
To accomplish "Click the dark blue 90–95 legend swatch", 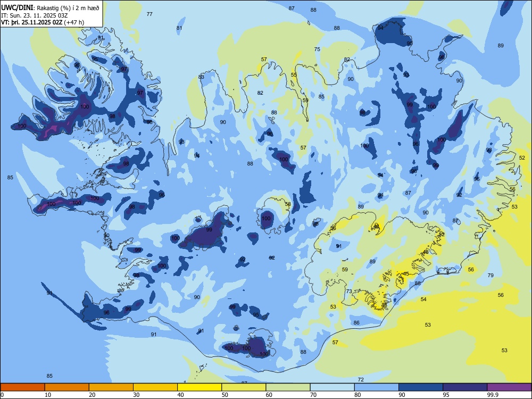I will 421,387.
